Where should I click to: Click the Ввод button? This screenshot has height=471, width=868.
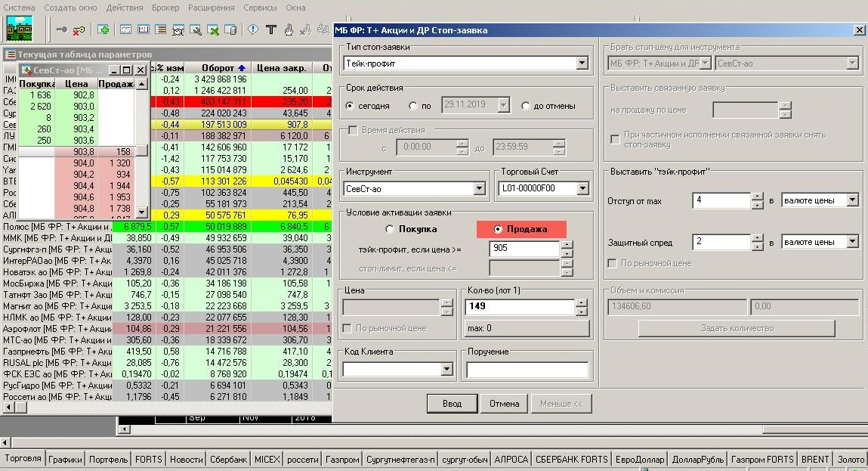point(453,404)
